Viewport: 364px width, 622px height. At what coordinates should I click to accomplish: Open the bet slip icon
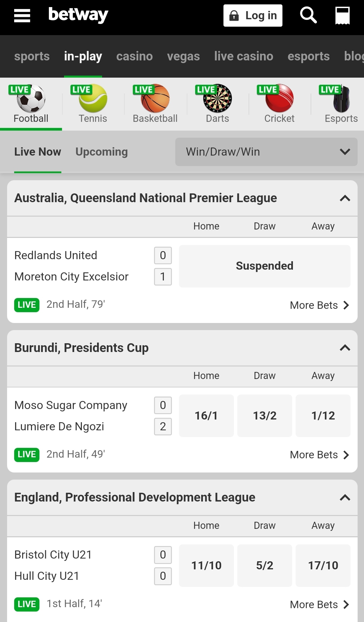(x=342, y=15)
